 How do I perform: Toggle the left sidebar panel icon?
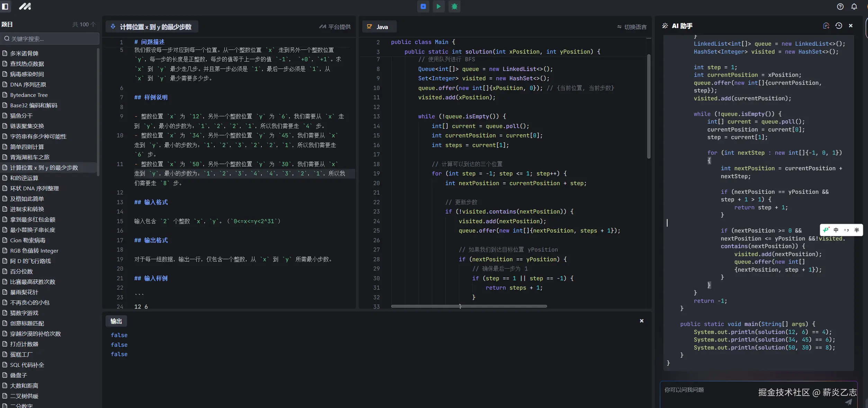point(5,6)
